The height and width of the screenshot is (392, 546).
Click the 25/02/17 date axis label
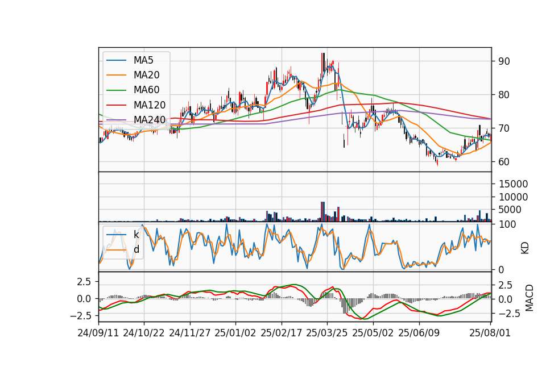282,333
